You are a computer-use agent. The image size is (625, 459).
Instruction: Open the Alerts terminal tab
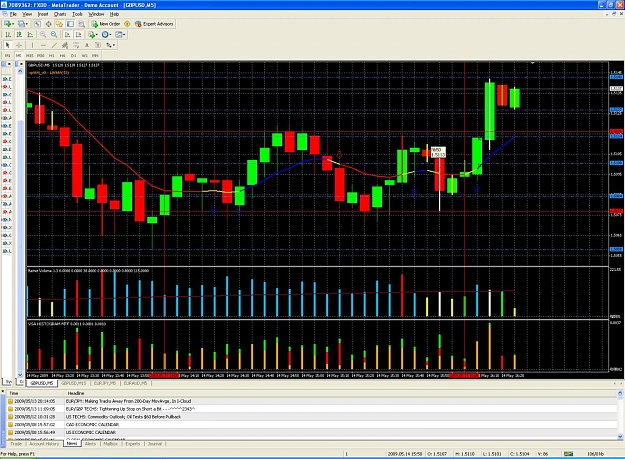[90, 444]
